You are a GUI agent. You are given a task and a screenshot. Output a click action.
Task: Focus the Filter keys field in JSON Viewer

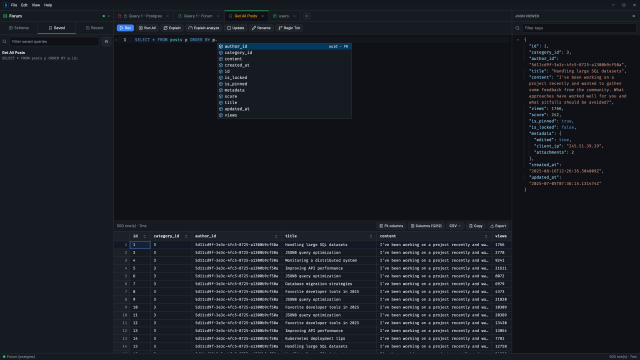pos(579,28)
